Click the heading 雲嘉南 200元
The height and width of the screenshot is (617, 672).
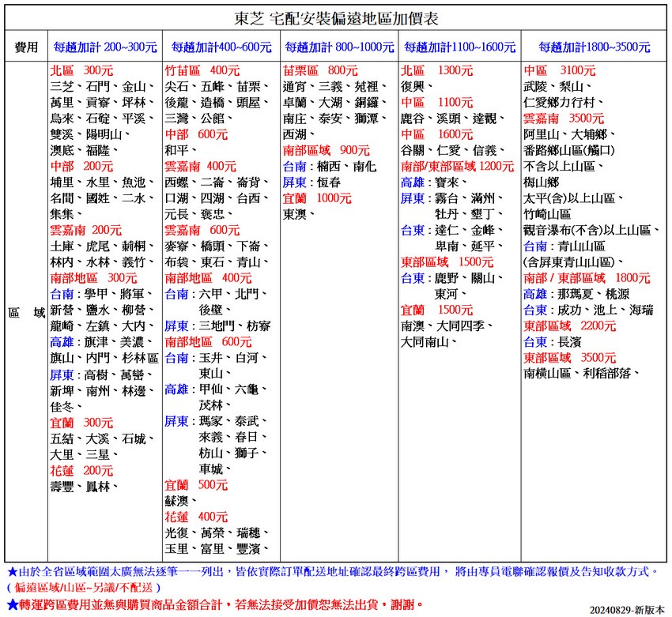click(x=85, y=230)
